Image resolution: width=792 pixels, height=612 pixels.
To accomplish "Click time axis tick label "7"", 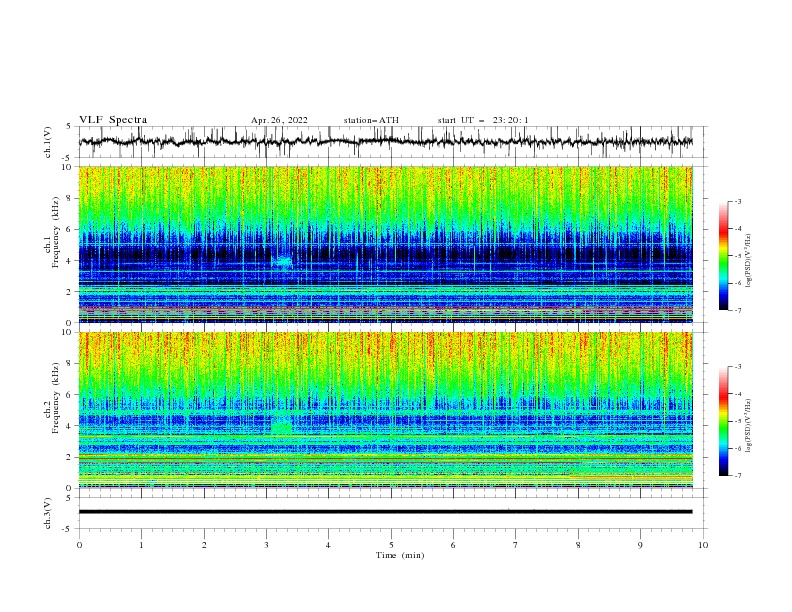I will tap(515, 545).
